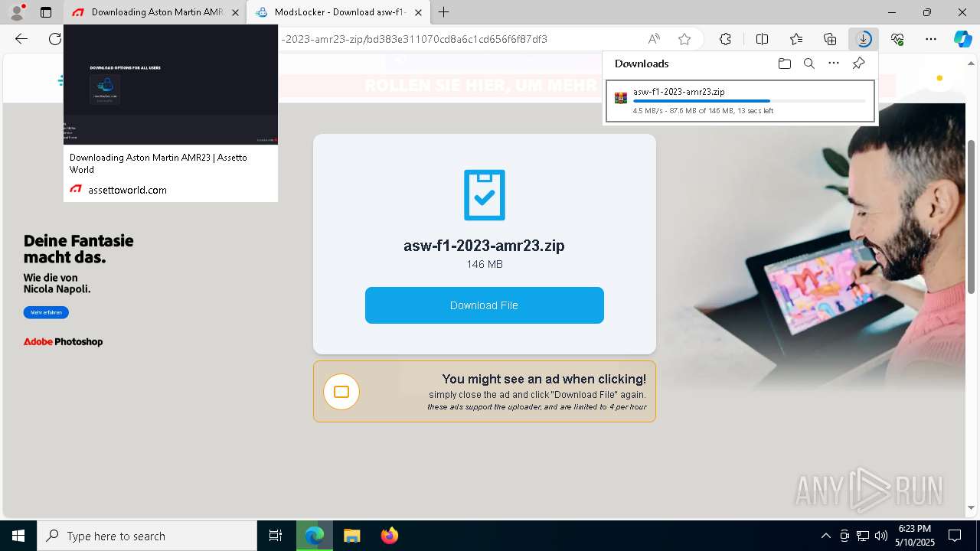
Task: Click assettoworld.com in tab preview
Action: pyautogui.click(x=127, y=190)
